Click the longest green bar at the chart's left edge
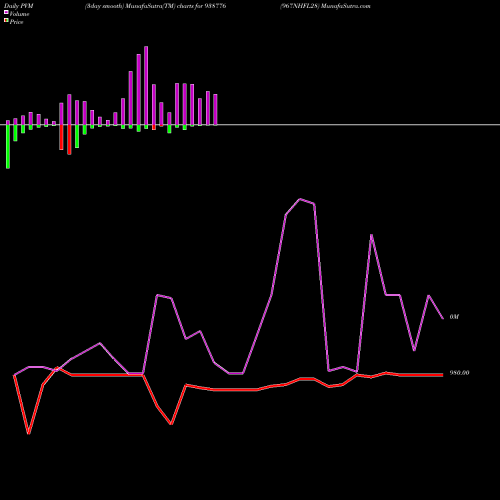Screen dimensions: 500x500 point(8,147)
